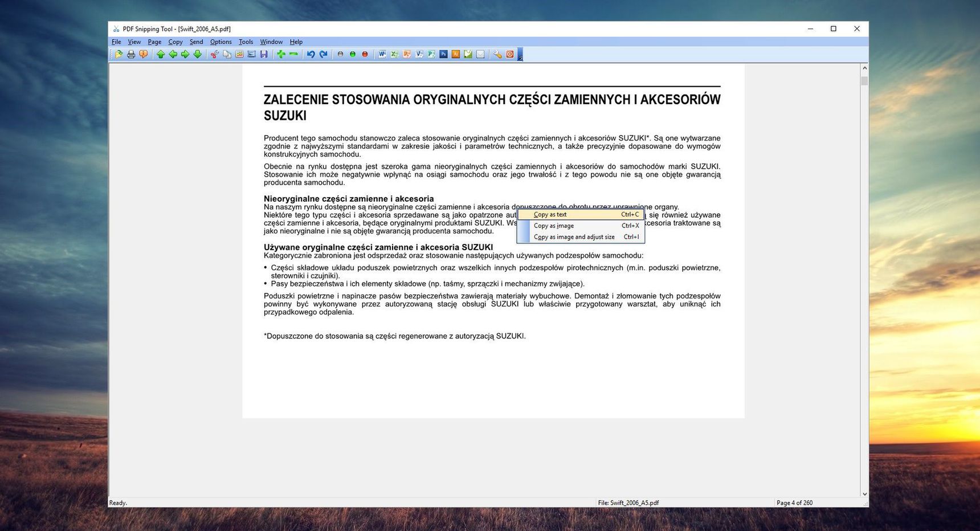The image size is (980, 531).
Task: Click the vertical scrollbar down arrow
Action: [x=864, y=494]
